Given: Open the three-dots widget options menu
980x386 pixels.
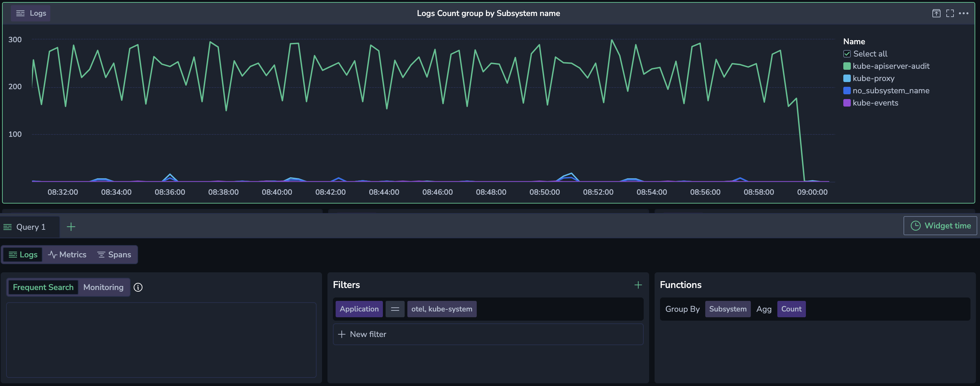Looking at the screenshot, I should 964,13.
